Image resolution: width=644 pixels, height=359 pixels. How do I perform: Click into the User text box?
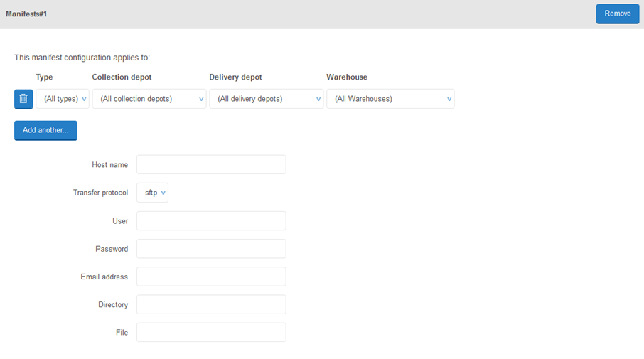[x=211, y=221]
